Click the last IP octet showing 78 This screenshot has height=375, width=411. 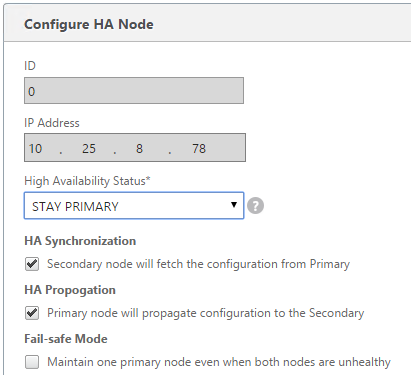coord(199,149)
